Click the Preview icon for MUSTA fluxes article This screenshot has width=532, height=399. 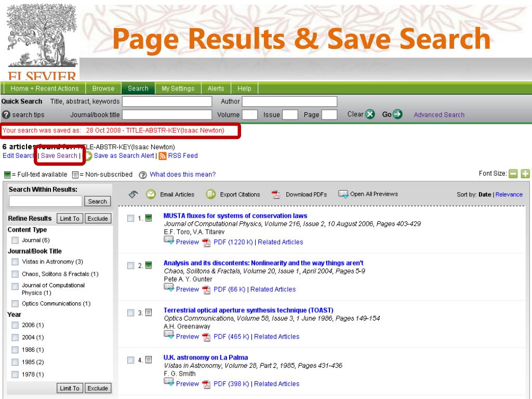[169, 240]
